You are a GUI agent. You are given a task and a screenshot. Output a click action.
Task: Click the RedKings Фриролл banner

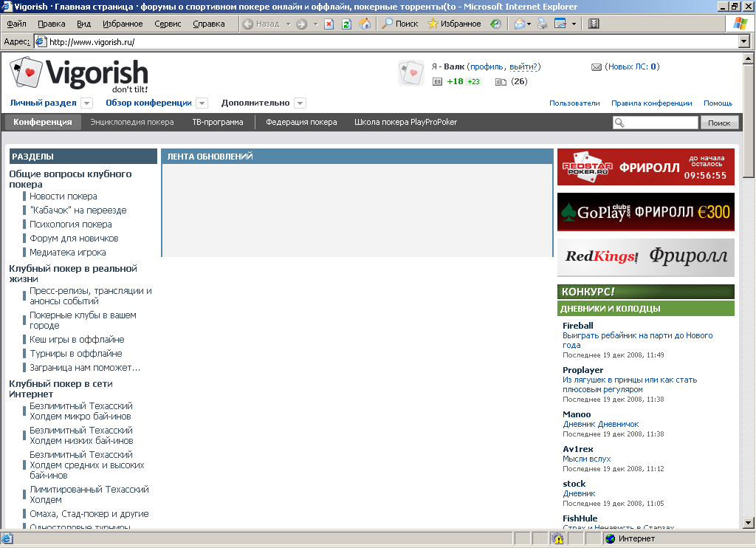click(x=645, y=257)
